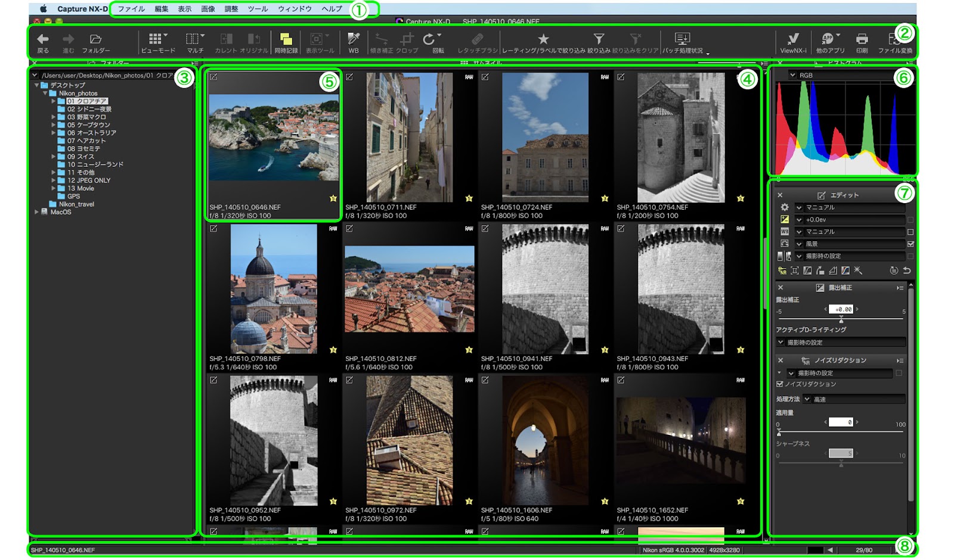Open the +0.0ev exposure dropdown
Image resolution: width=954 pixels, height=560 pixels.
pos(850,220)
